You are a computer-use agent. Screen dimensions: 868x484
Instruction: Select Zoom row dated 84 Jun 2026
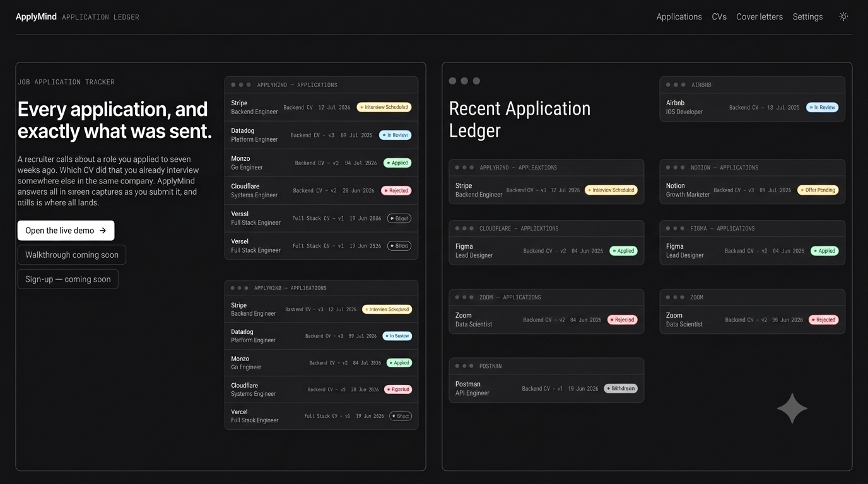click(x=546, y=320)
